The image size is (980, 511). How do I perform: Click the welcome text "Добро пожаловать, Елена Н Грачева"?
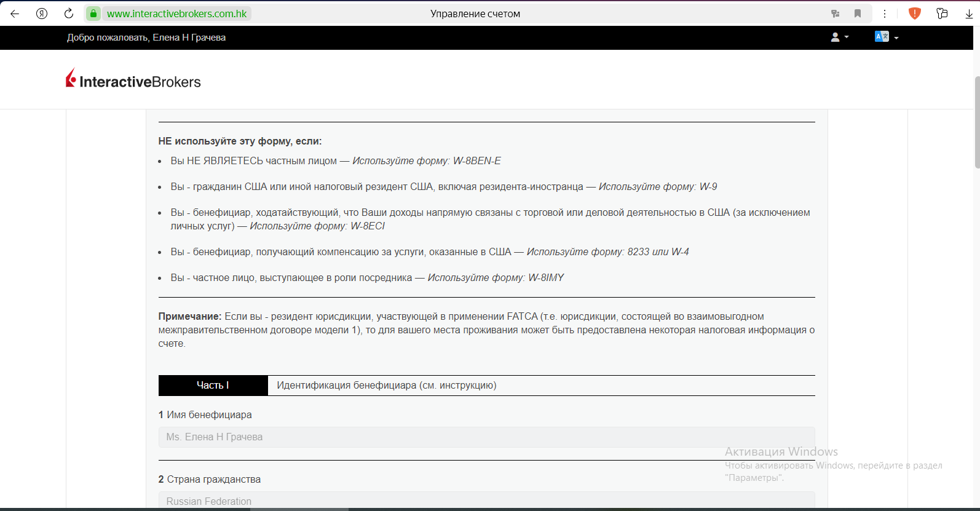(146, 38)
